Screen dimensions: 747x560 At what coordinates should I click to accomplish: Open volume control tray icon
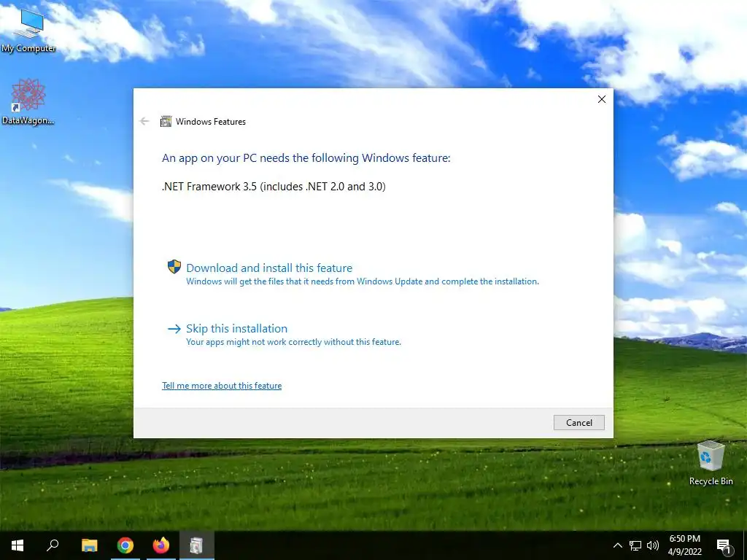pos(653,545)
